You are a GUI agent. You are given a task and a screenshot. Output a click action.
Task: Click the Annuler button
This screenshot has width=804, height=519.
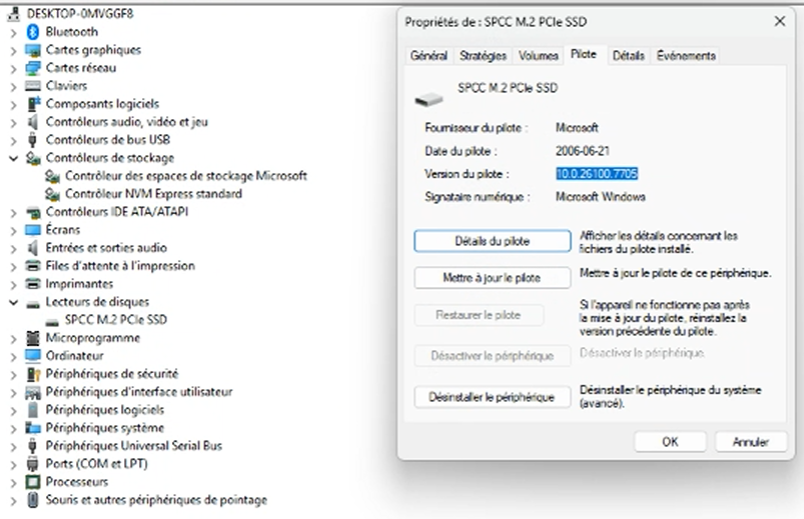[749, 441]
